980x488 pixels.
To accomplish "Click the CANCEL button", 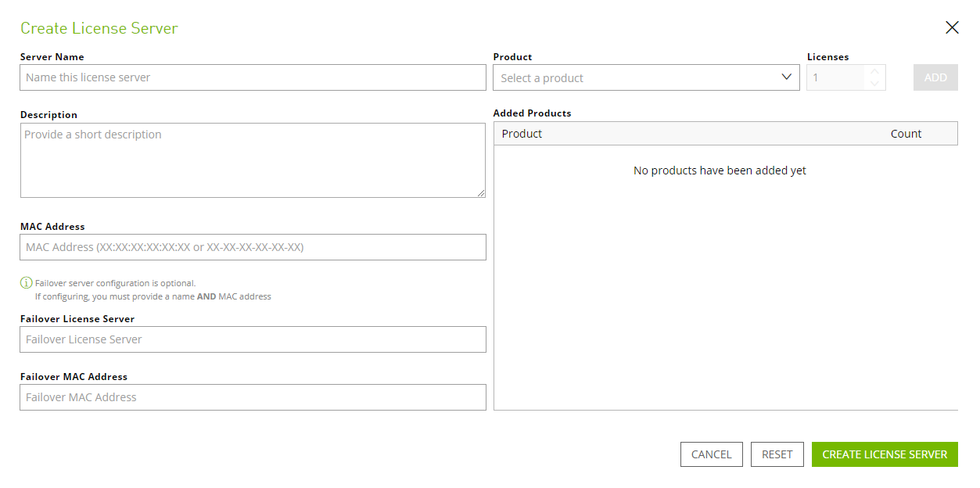I will [x=711, y=454].
